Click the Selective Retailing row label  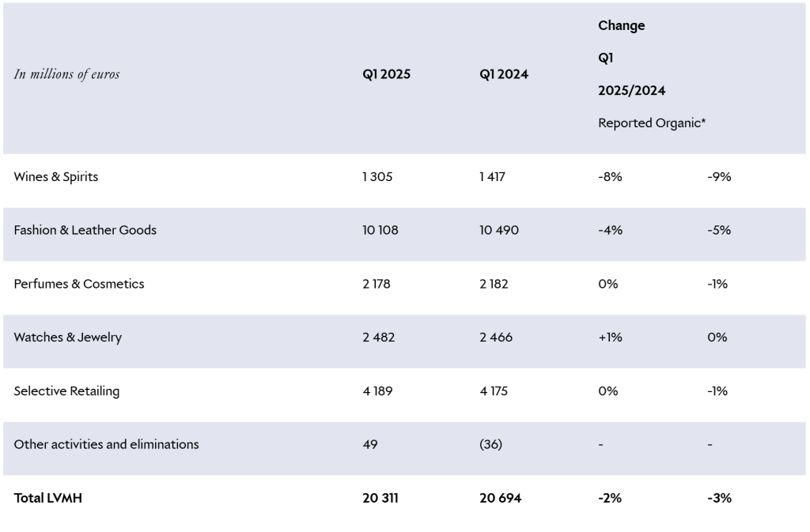point(66,391)
